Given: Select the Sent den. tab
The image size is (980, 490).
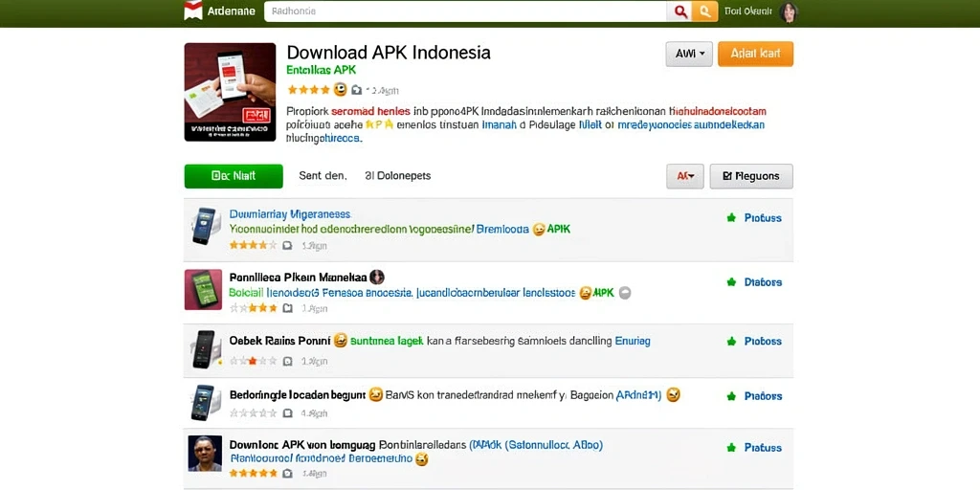Looking at the screenshot, I should click(x=323, y=176).
